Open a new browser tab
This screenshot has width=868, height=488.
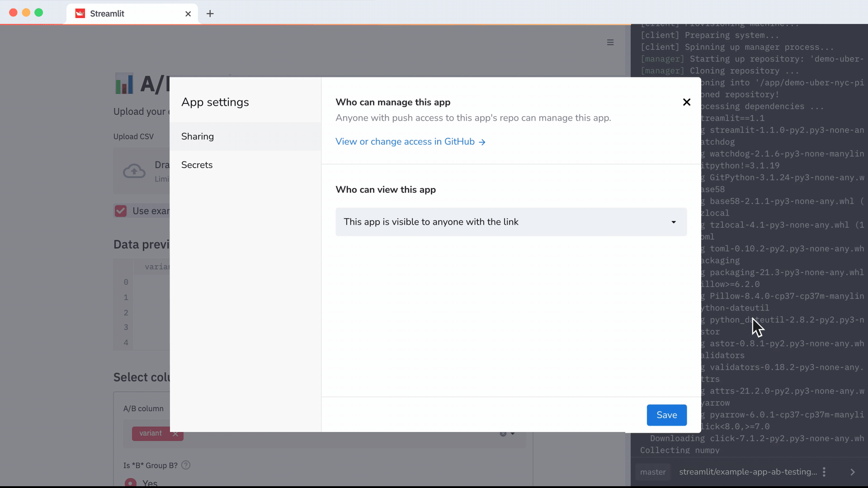coord(210,14)
